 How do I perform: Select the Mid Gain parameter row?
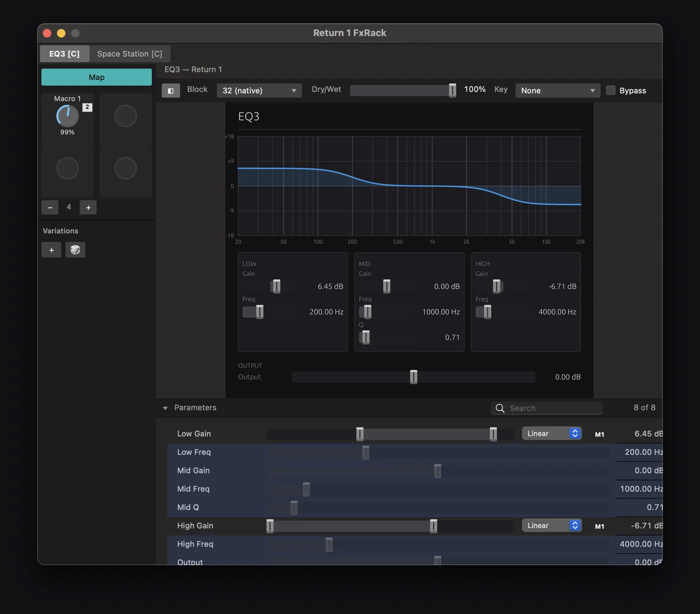[414, 471]
